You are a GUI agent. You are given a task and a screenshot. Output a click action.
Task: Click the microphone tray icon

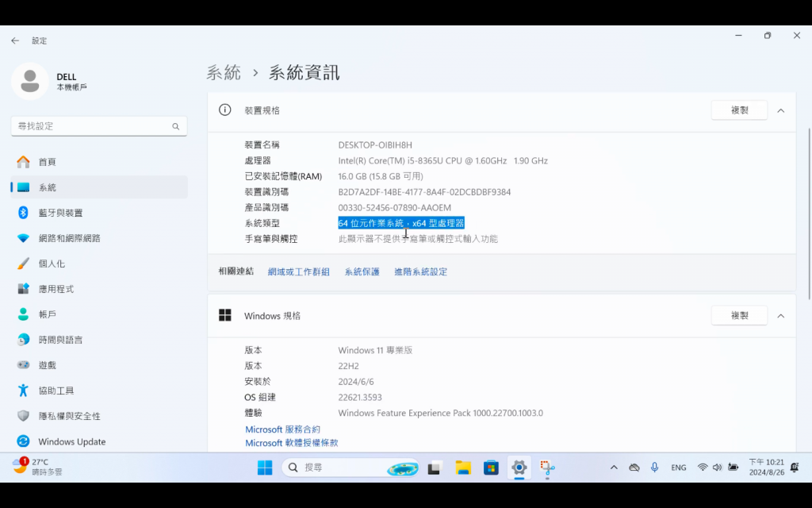(x=654, y=467)
